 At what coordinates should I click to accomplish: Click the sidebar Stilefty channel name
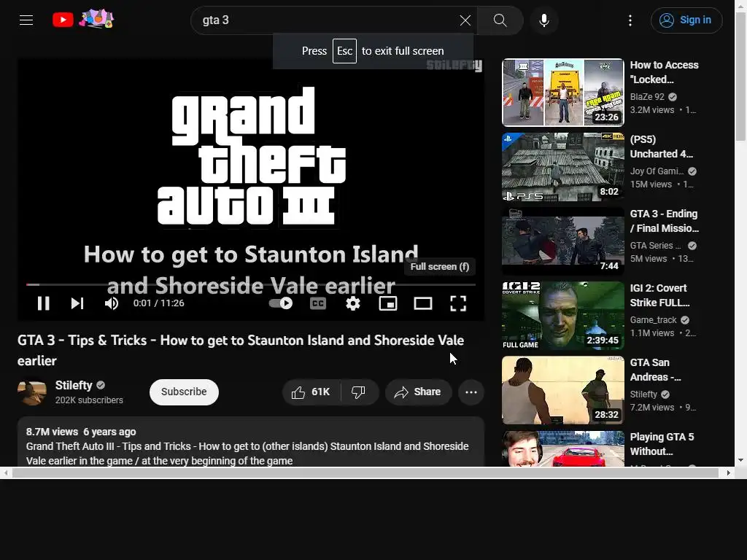(x=643, y=394)
